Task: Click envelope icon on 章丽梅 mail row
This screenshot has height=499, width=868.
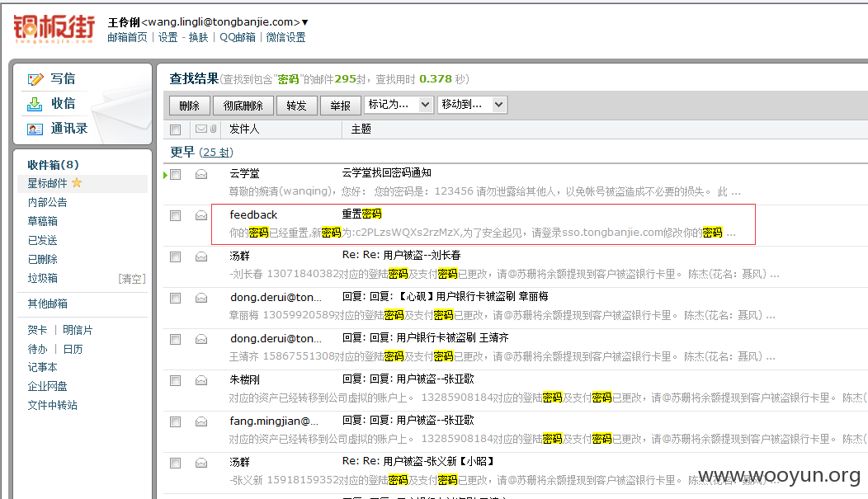Action: tap(201, 299)
